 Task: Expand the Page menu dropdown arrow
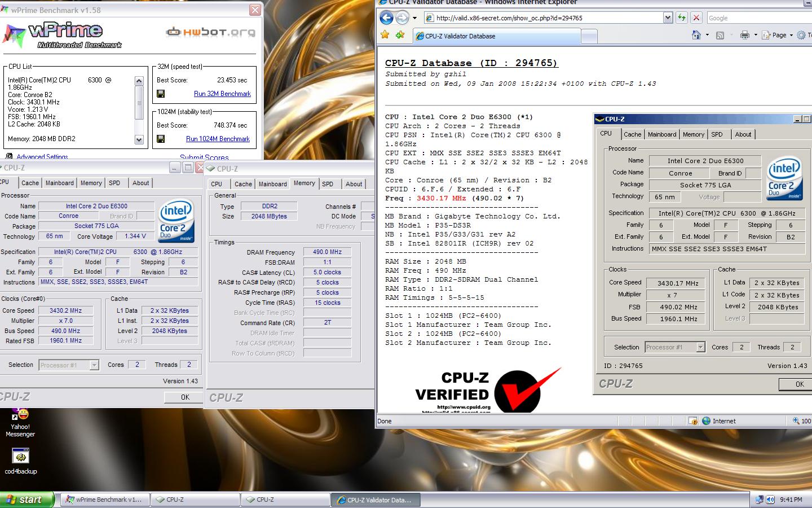791,35
